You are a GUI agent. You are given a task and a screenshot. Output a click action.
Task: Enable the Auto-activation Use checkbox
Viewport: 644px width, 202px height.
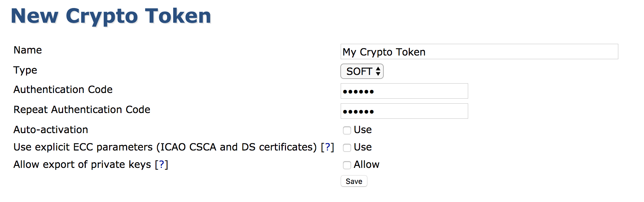click(347, 130)
